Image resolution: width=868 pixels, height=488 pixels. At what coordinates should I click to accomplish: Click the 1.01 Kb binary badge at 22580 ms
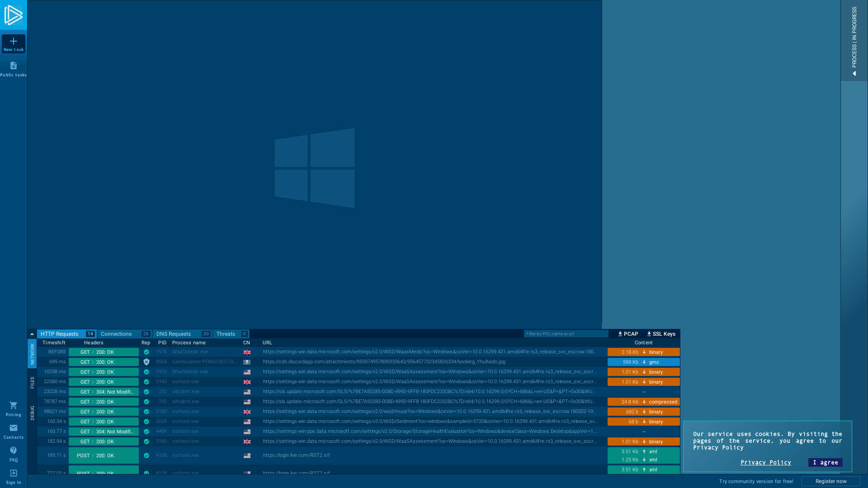[643, 382]
